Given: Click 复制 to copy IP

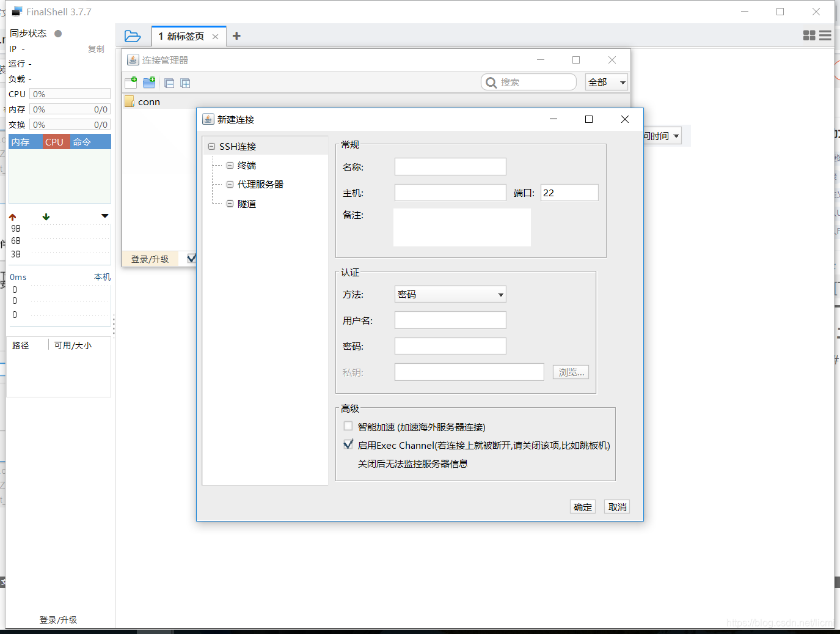Looking at the screenshot, I should (96, 49).
